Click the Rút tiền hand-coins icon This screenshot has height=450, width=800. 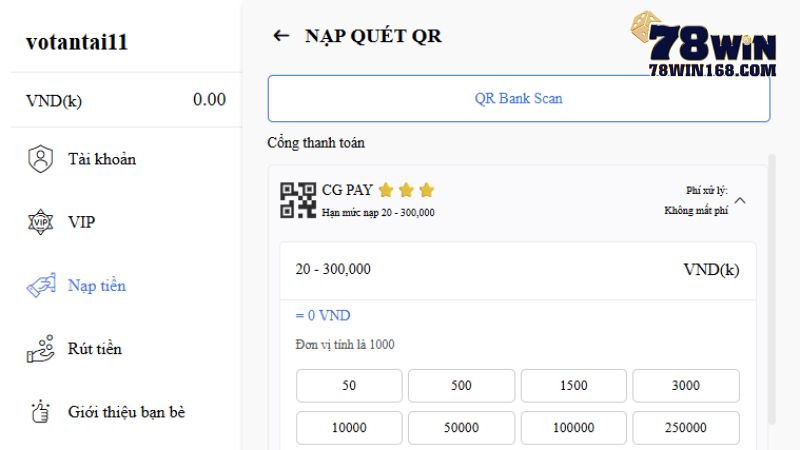pyautogui.click(x=40, y=348)
